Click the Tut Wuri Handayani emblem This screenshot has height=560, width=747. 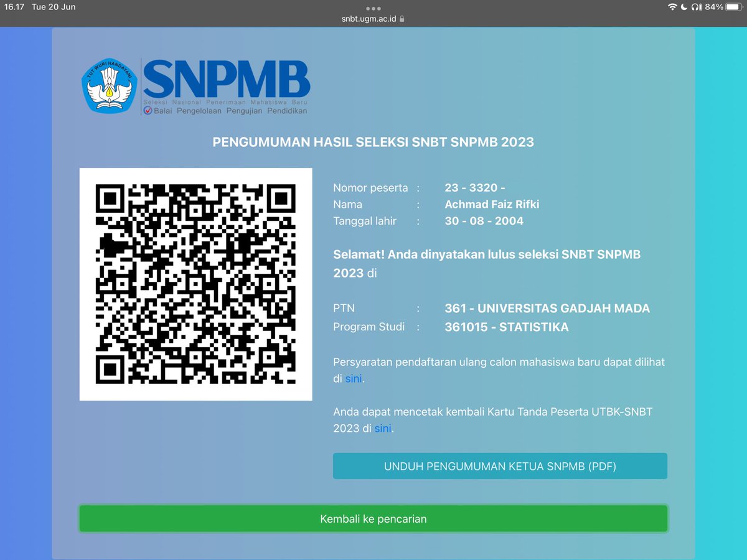[x=109, y=86]
